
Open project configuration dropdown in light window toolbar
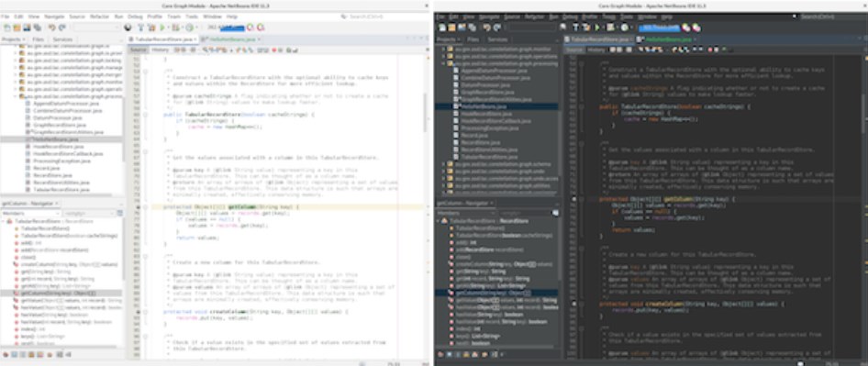[97, 28]
